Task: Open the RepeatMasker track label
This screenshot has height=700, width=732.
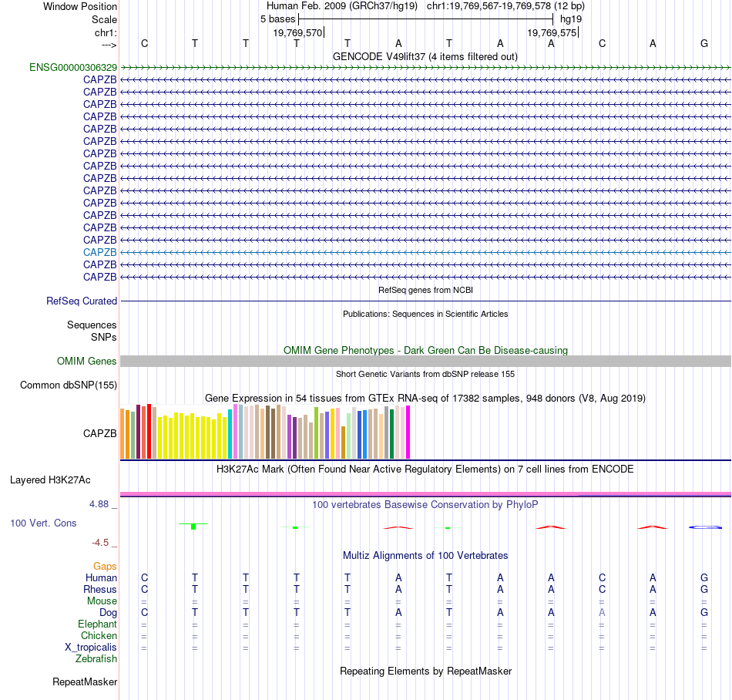Action: [x=85, y=681]
